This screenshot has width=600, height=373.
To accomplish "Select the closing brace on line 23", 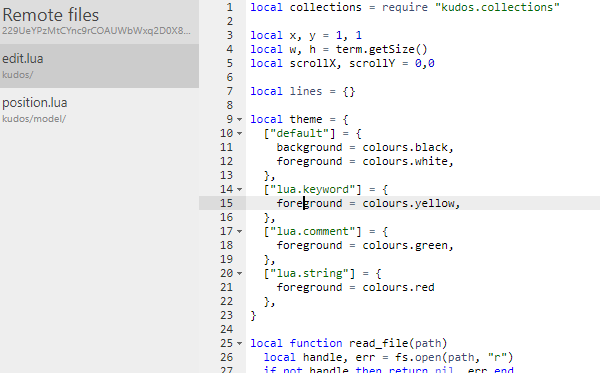I will pos(253,316).
